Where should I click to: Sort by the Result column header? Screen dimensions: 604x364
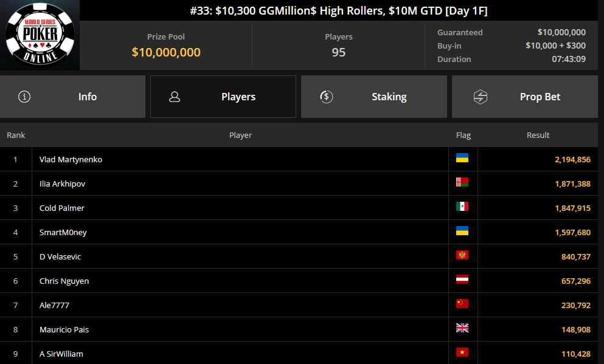(x=538, y=135)
